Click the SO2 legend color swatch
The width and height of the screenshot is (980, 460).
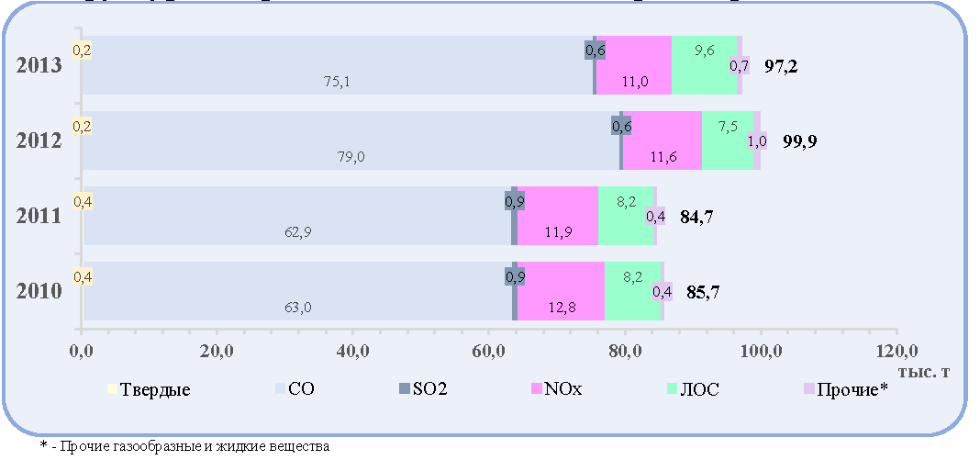pyautogui.click(x=404, y=388)
